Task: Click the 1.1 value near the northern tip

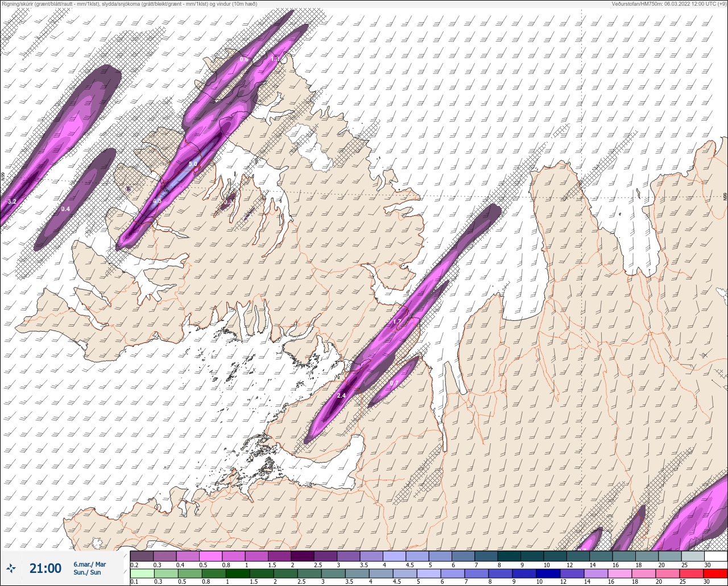Action: pos(275,59)
